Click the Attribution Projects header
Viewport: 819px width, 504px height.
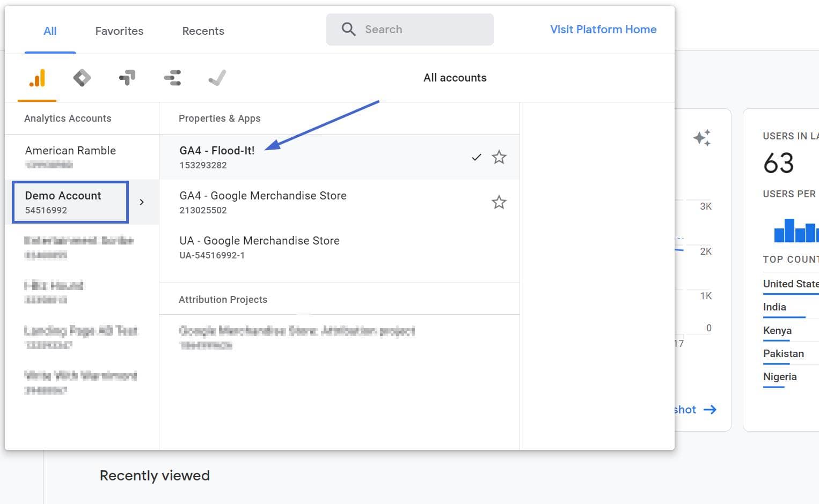coord(223,300)
